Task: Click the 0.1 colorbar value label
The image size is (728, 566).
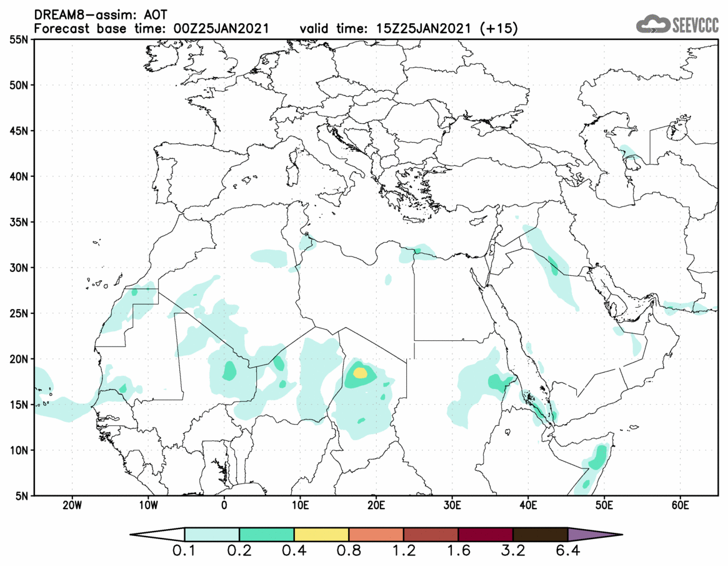Action: [184, 551]
